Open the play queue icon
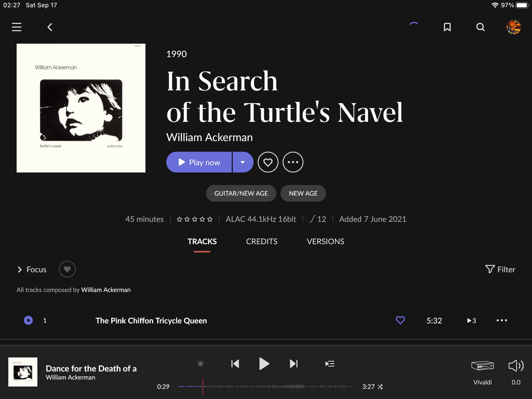The width and height of the screenshot is (532, 399). pyautogui.click(x=330, y=364)
